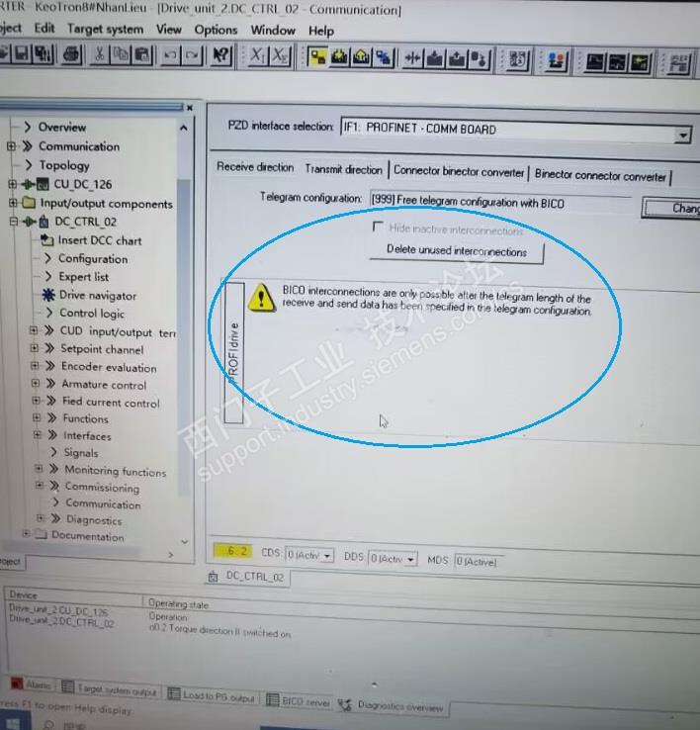Click the Change telegram button
Screen dimensions: 700x730
670,208
